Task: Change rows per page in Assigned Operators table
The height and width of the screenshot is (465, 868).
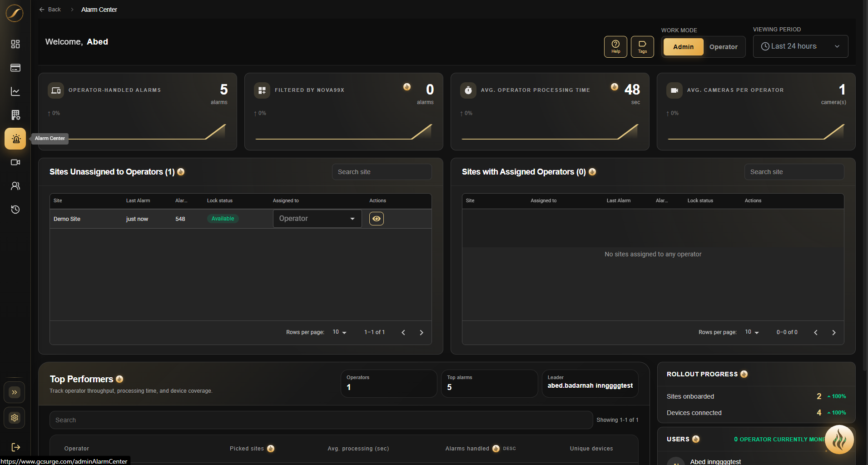Action: pyautogui.click(x=752, y=332)
